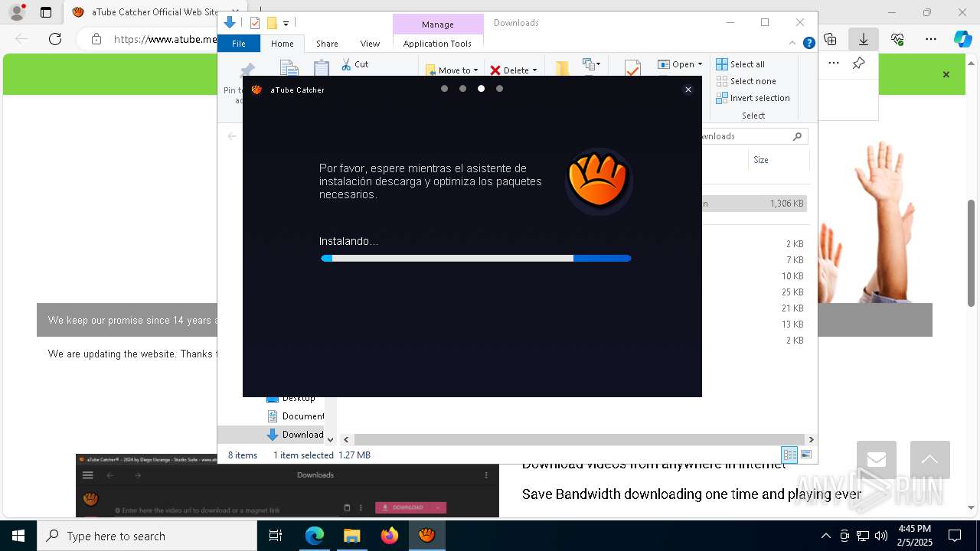
Task: Show hidden system tray icons
Action: coord(825,536)
